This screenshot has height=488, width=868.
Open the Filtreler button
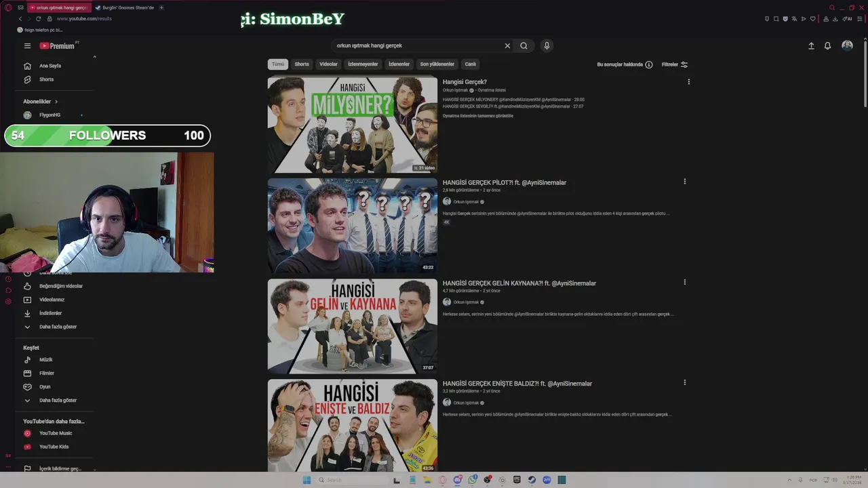(x=675, y=64)
